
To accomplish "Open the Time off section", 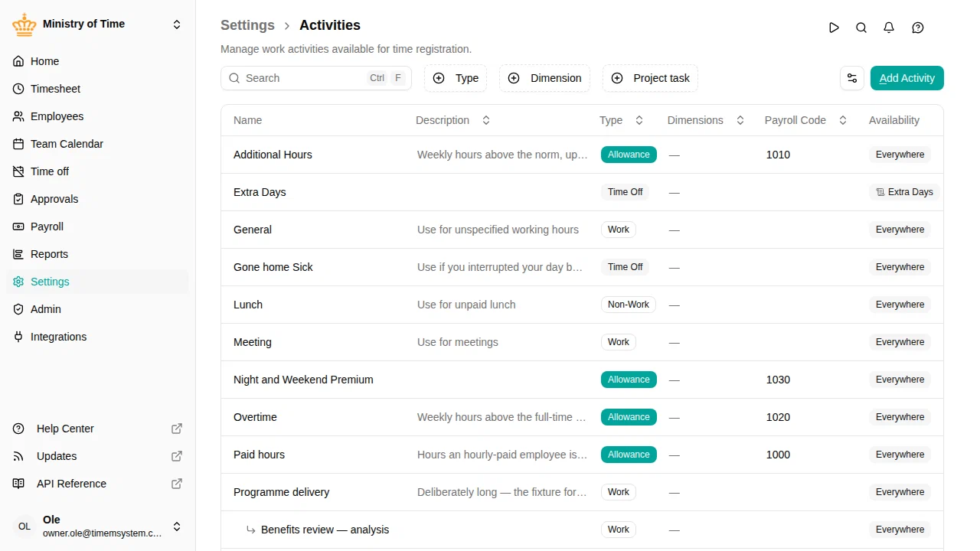I will pos(97,171).
